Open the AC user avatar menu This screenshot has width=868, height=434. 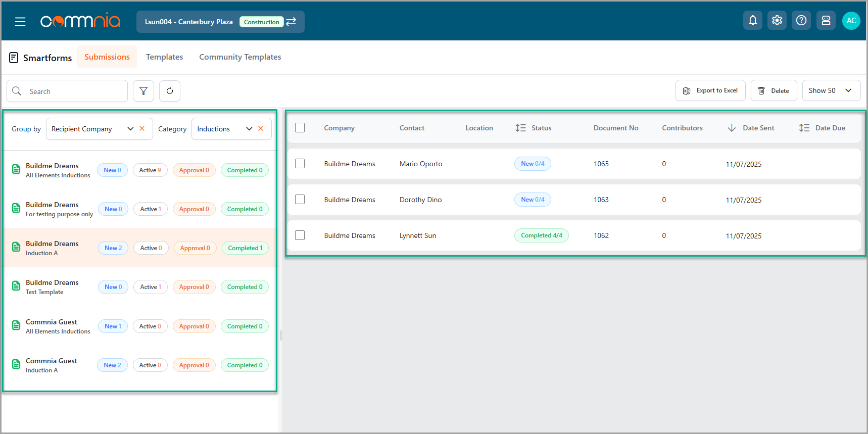click(851, 21)
